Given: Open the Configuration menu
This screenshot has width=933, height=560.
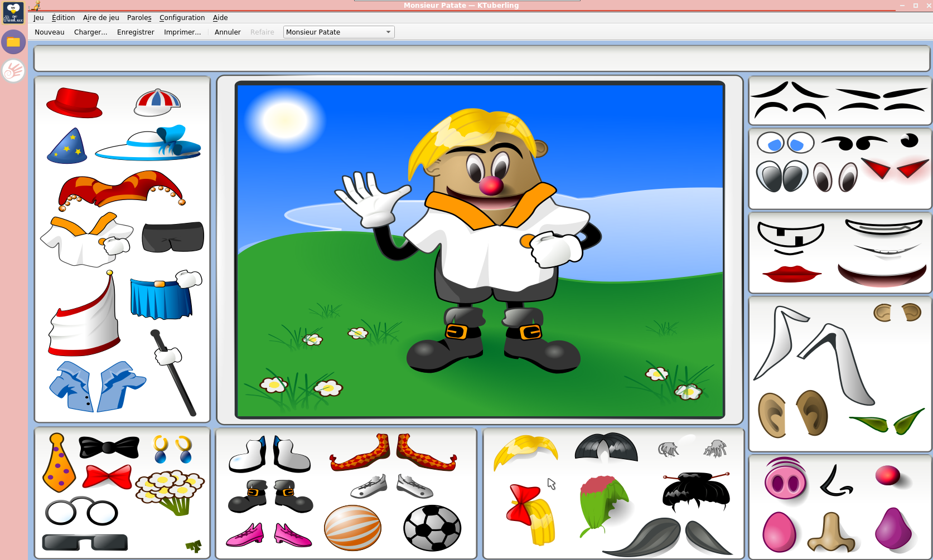Looking at the screenshot, I should tap(182, 18).
